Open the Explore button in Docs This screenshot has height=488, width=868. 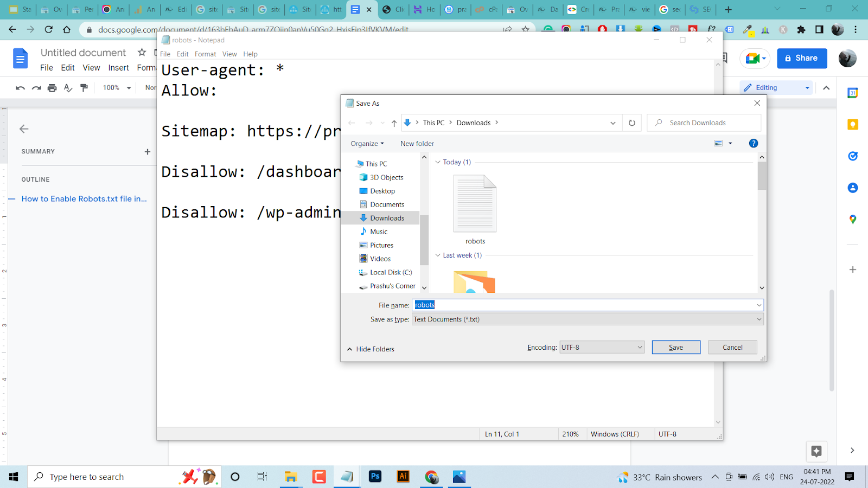coord(816,451)
